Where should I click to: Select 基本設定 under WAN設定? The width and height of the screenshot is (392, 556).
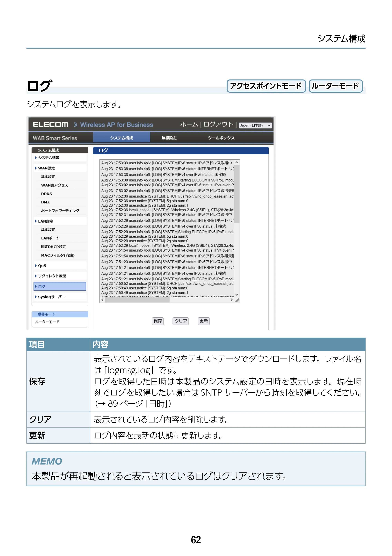48,177
